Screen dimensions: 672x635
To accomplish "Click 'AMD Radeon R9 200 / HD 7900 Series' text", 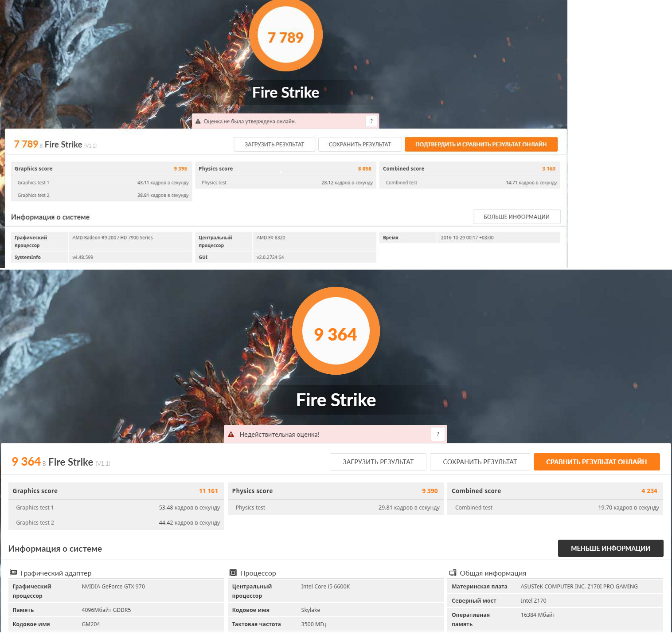I will [113, 238].
